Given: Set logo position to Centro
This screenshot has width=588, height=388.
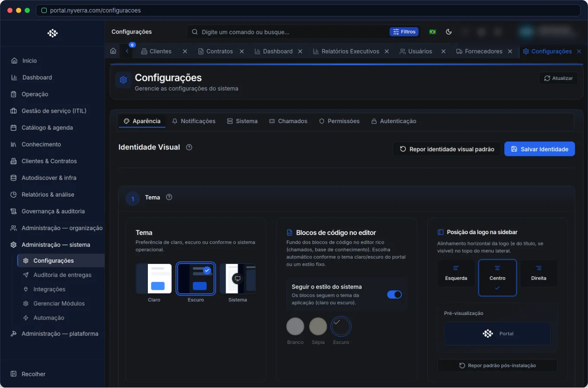Looking at the screenshot, I should (x=498, y=278).
